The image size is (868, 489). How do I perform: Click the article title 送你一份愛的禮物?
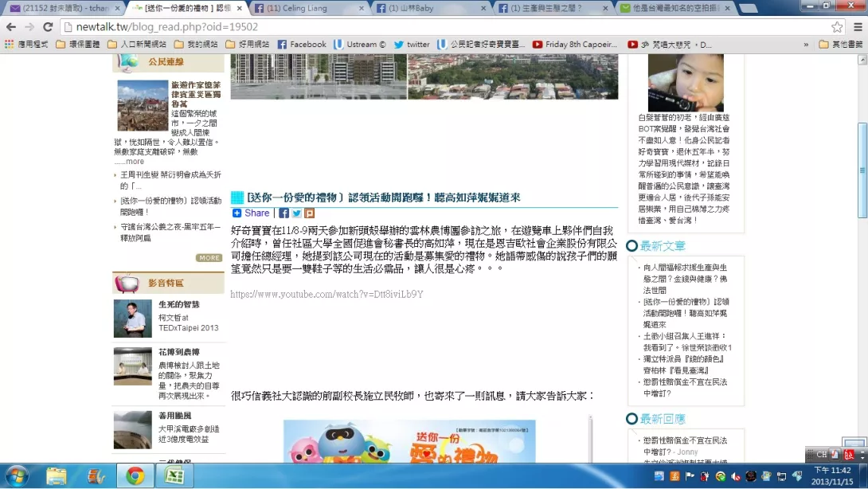[x=384, y=198]
